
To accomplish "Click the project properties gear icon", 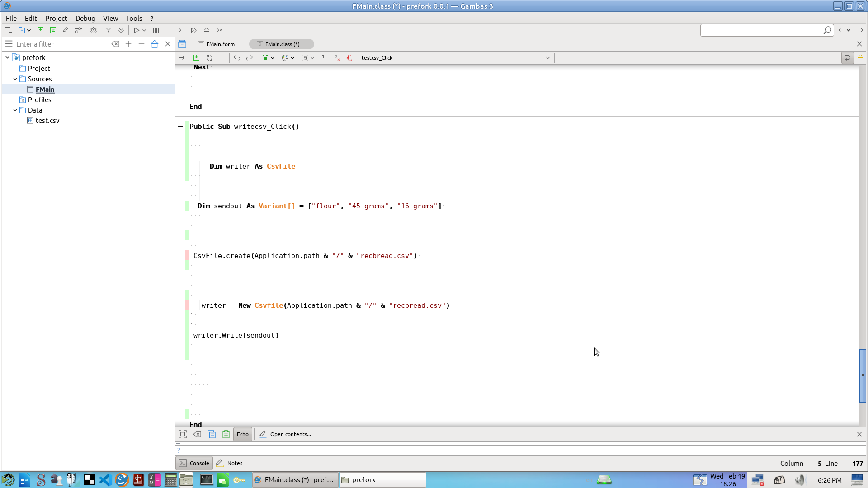I will coord(94,30).
